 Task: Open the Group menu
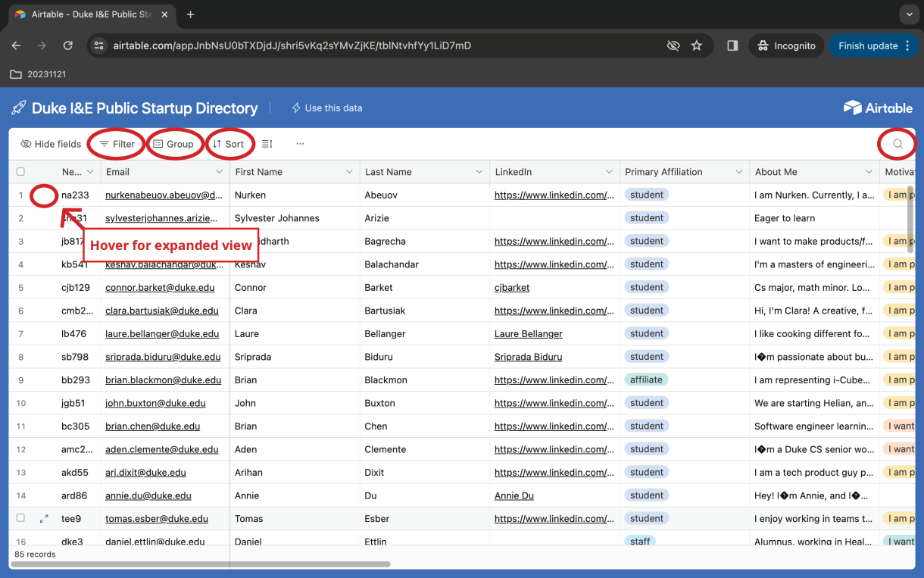pos(173,144)
